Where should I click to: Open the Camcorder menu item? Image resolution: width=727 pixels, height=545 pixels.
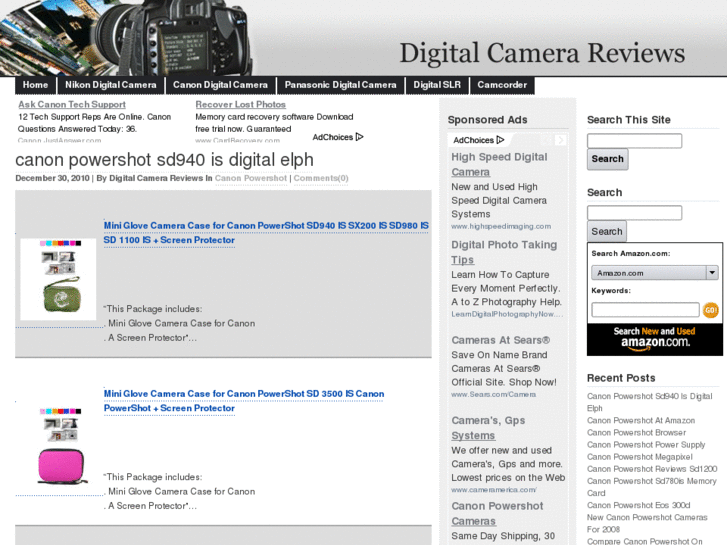pyautogui.click(x=502, y=85)
